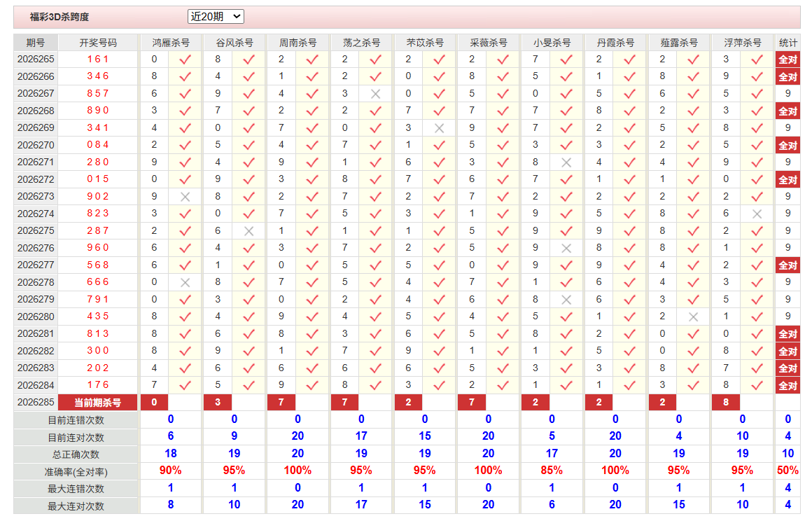Click 浮萍杀号 red checkmark in row 2026284
This screenshot has width=812, height=528.
[757, 385]
